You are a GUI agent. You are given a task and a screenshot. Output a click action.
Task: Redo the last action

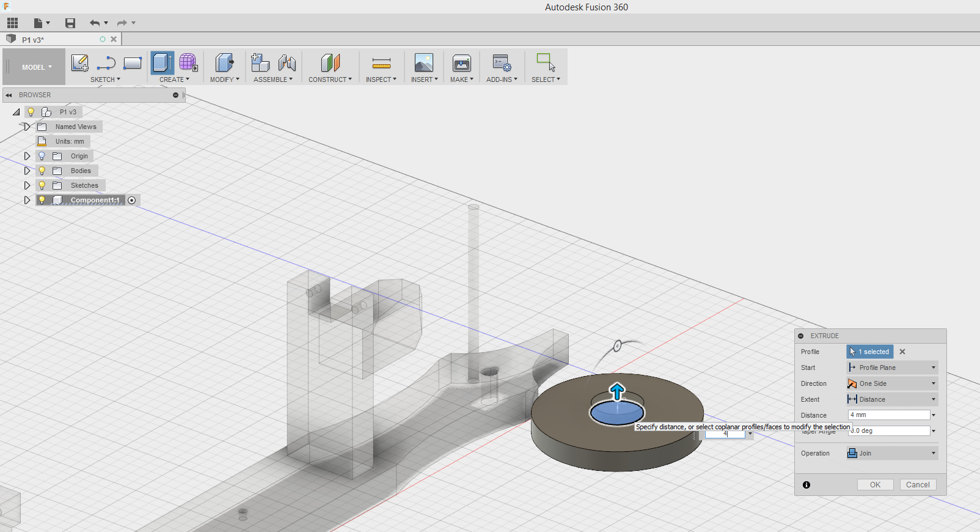click(x=122, y=23)
